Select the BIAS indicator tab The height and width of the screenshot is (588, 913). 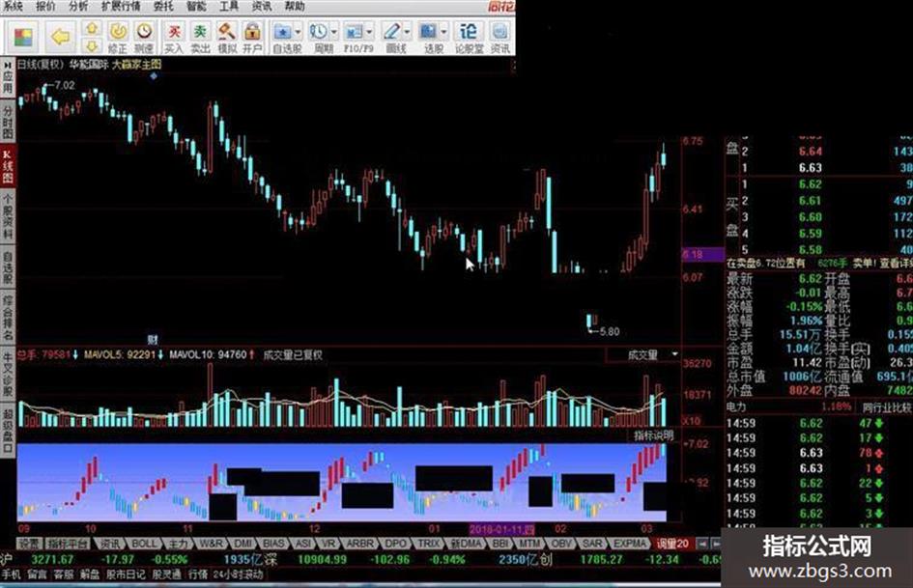(272, 544)
